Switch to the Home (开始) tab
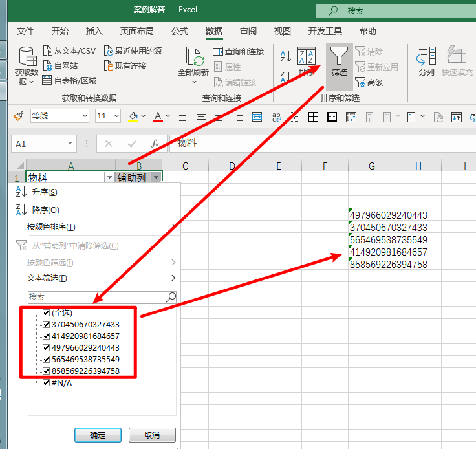The width and height of the screenshot is (476, 449). point(59,31)
